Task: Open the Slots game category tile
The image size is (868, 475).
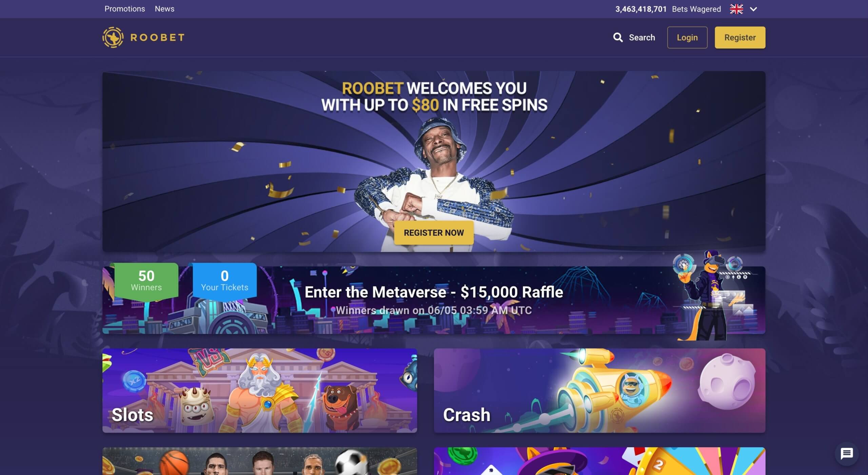Action: pyautogui.click(x=260, y=391)
